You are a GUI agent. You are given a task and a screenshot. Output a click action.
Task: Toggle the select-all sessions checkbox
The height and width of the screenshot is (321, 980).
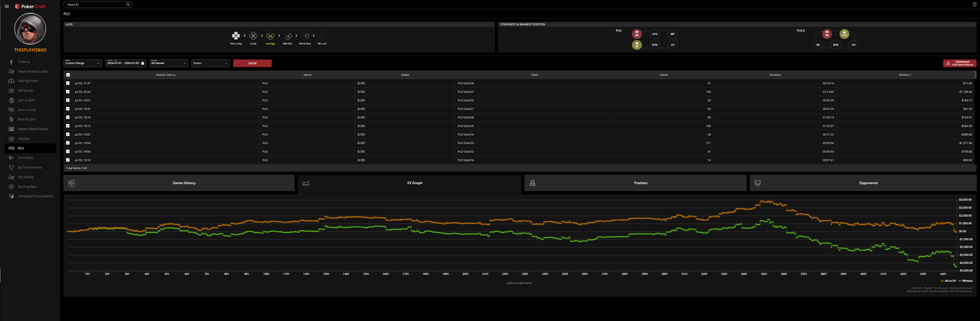(68, 75)
